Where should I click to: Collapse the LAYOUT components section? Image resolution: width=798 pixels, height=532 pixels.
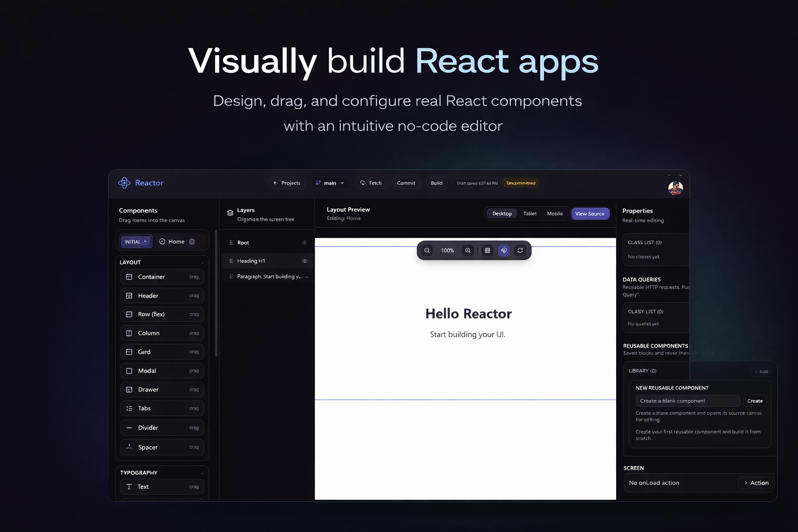202,262
